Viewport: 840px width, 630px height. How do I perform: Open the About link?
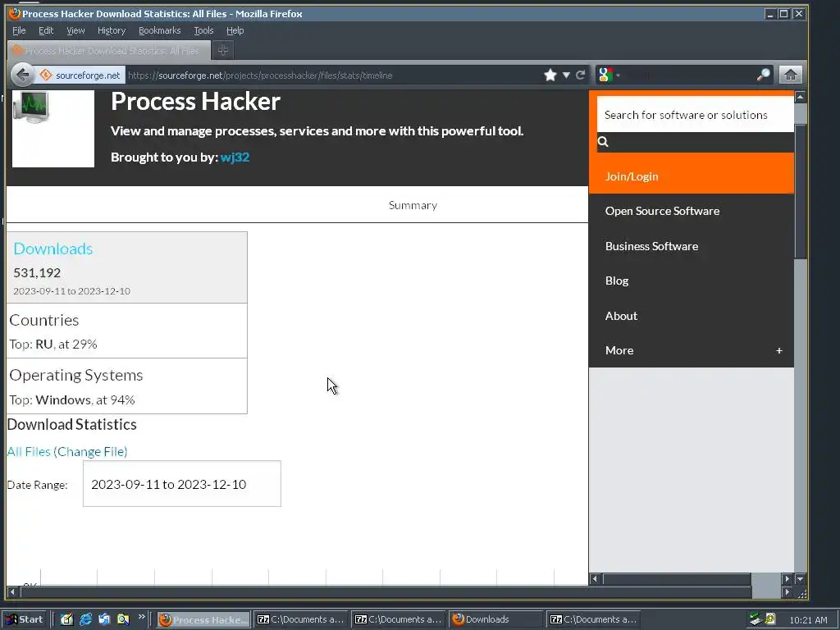coord(621,316)
